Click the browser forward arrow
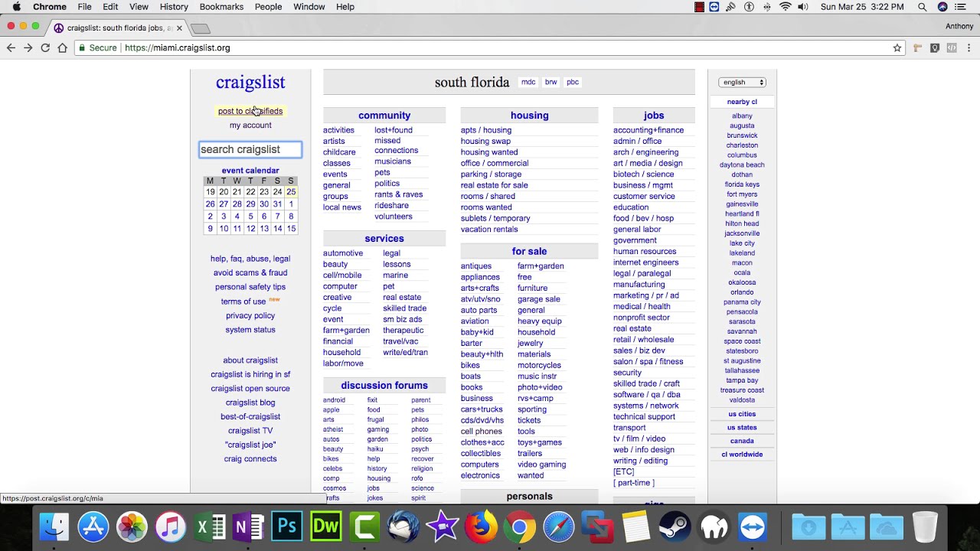This screenshot has height=551, width=980. [x=28, y=47]
